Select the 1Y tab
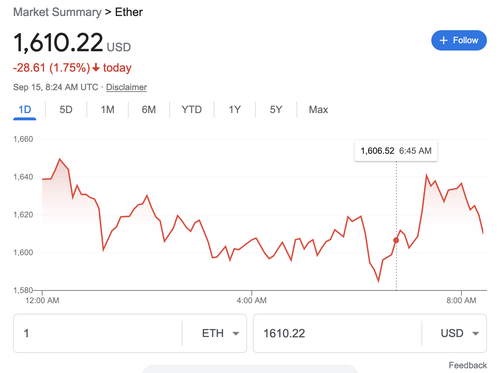Viewport: 500px width, 373px height. pos(235,109)
